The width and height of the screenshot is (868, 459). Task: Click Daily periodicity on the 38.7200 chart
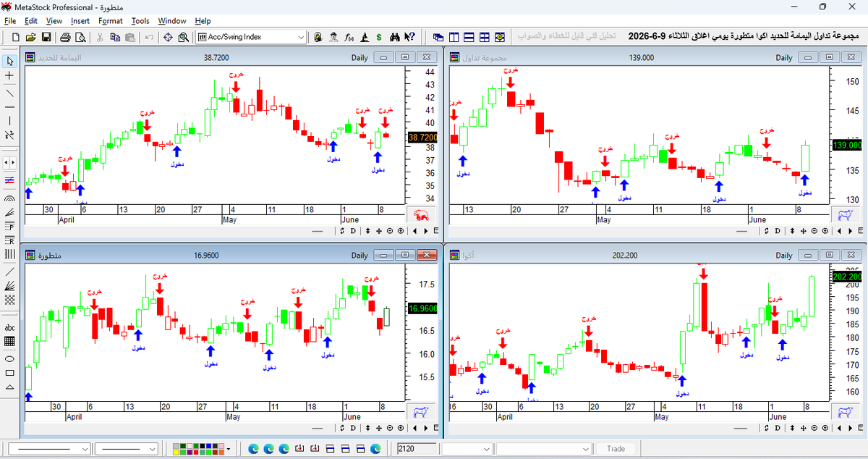[x=359, y=57]
